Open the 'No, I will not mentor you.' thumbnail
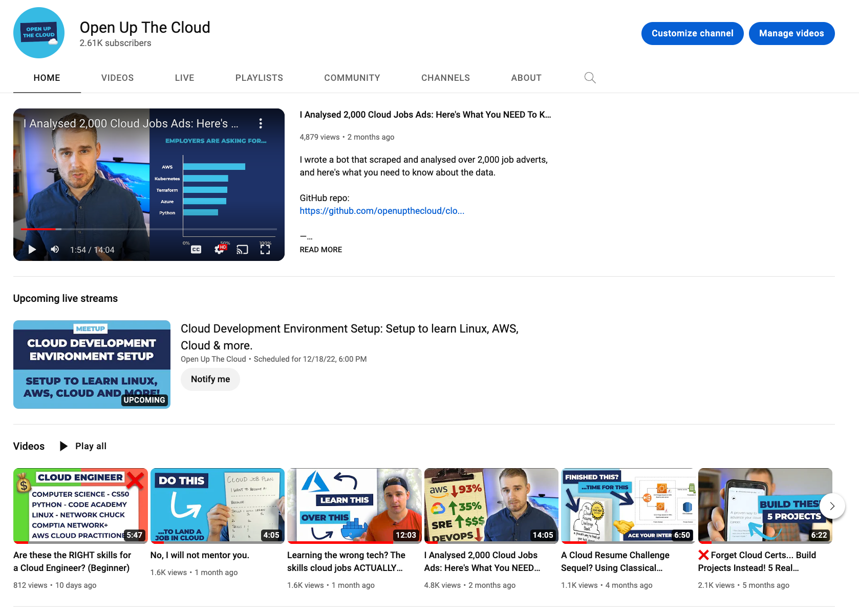This screenshot has height=616, width=859. click(217, 505)
